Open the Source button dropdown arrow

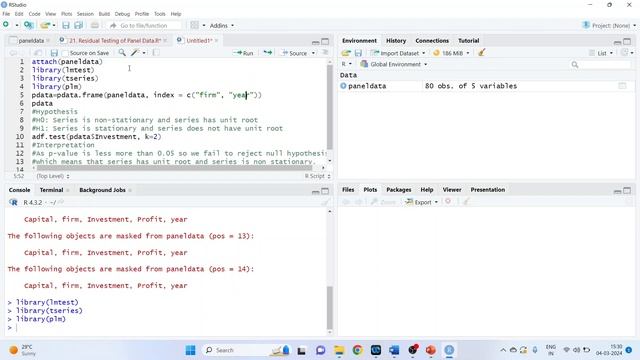313,53
